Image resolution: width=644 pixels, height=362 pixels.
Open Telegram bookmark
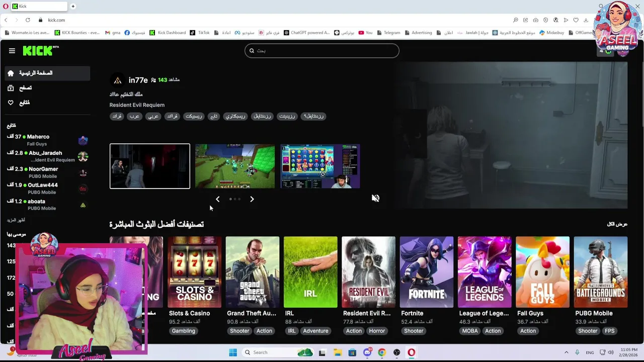[x=388, y=33]
